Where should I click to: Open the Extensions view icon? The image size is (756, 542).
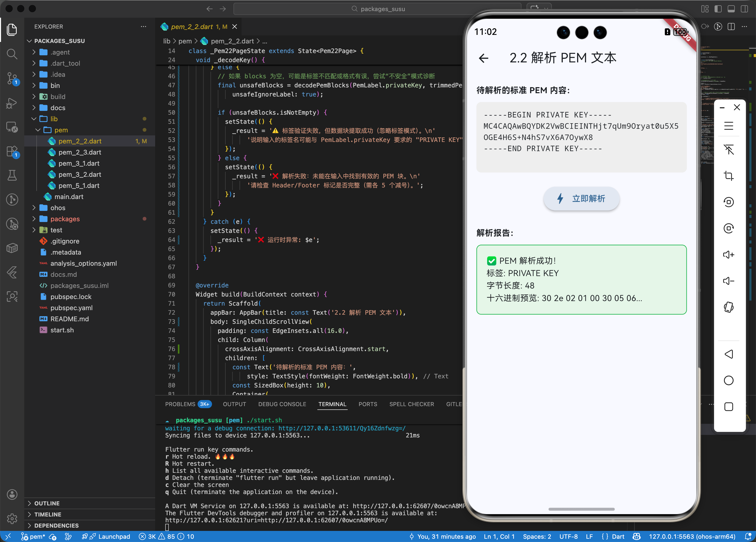click(12, 152)
